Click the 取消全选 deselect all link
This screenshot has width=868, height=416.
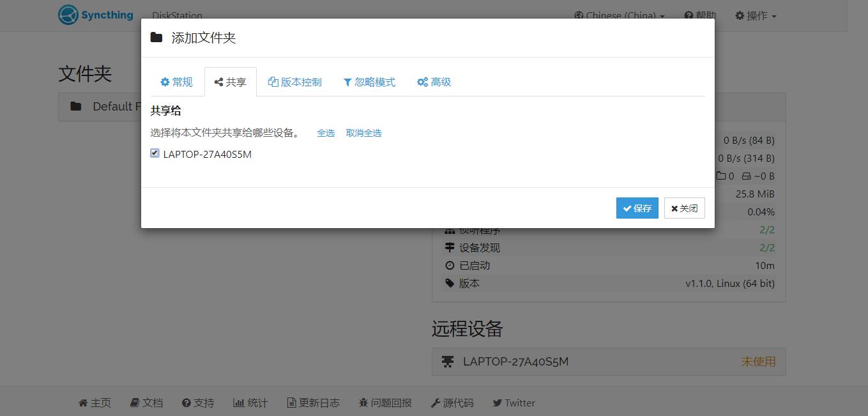coord(363,133)
